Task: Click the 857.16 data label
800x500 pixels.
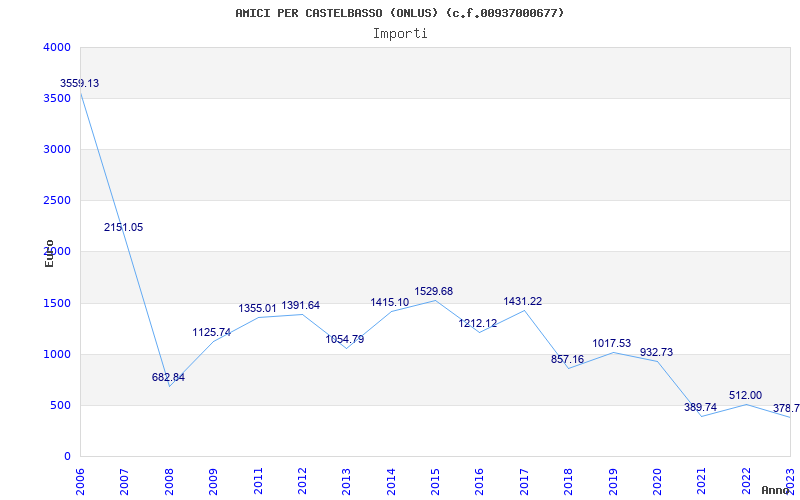Action: point(567,359)
